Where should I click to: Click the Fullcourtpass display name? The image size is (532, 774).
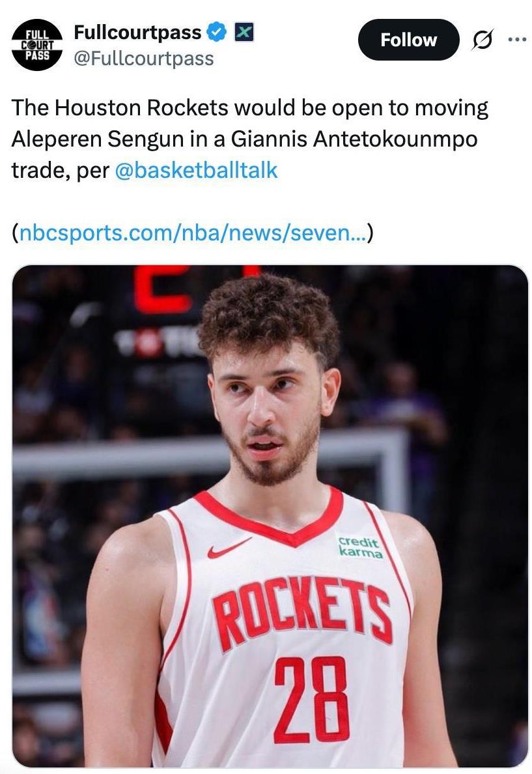tap(137, 32)
